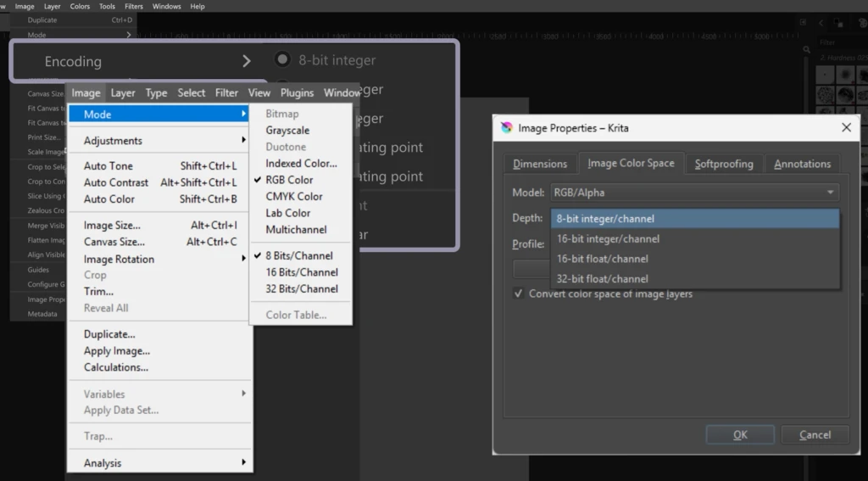Close the Image Properties – Krita dialog
This screenshot has height=481, width=868.
(x=846, y=127)
